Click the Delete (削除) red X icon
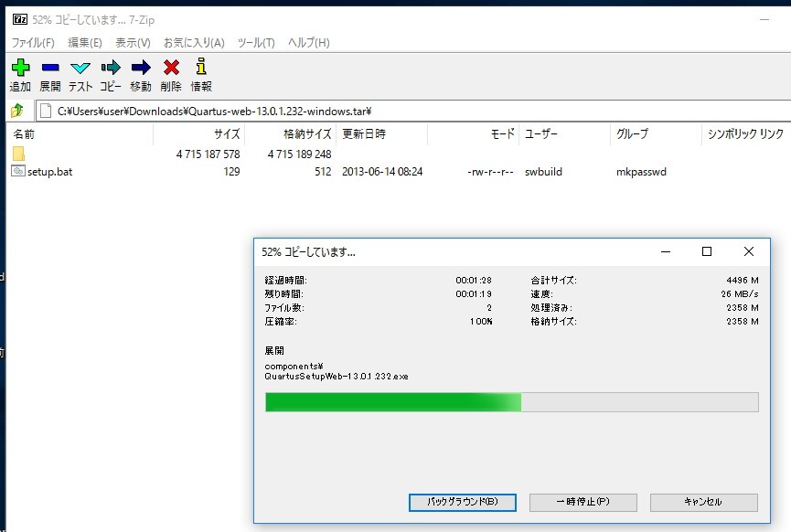Image resolution: width=791 pixels, height=532 pixels. coord(171,67)
